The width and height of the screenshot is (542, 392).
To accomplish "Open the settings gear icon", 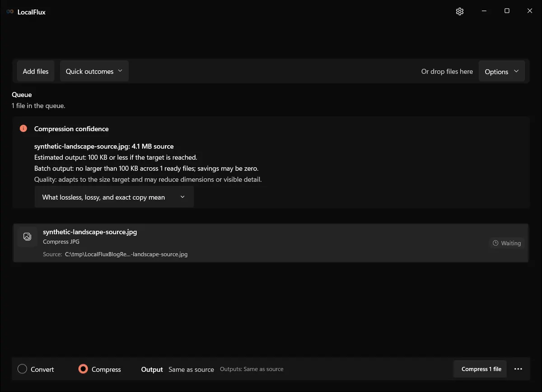I will click(460, 11).
